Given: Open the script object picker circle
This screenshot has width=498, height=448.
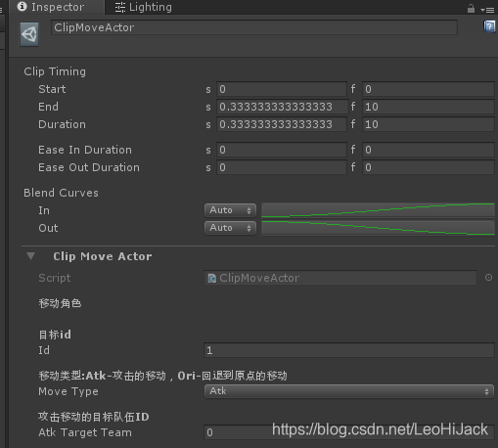Looking at the screenshot, I should click(x=488, y=278).
